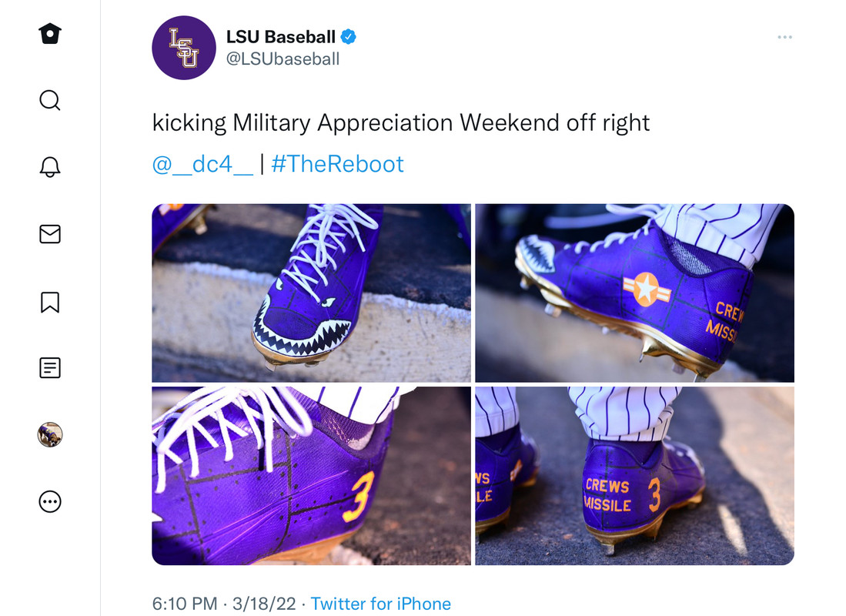Image resolution: width=846 pixels, height=616 pixels.
Task: Open the star insignia cleat side photo
Action: click(x=634, y=293)
